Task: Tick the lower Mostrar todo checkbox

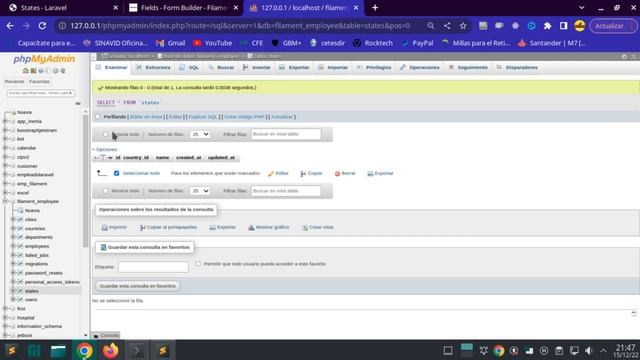Action: click(x=106, y=191)
